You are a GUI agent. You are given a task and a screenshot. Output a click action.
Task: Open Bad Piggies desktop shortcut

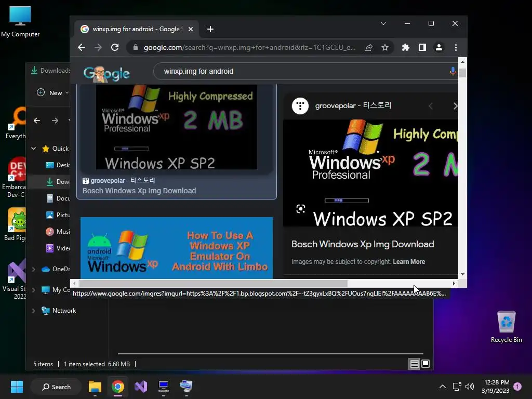pos(14,224)
